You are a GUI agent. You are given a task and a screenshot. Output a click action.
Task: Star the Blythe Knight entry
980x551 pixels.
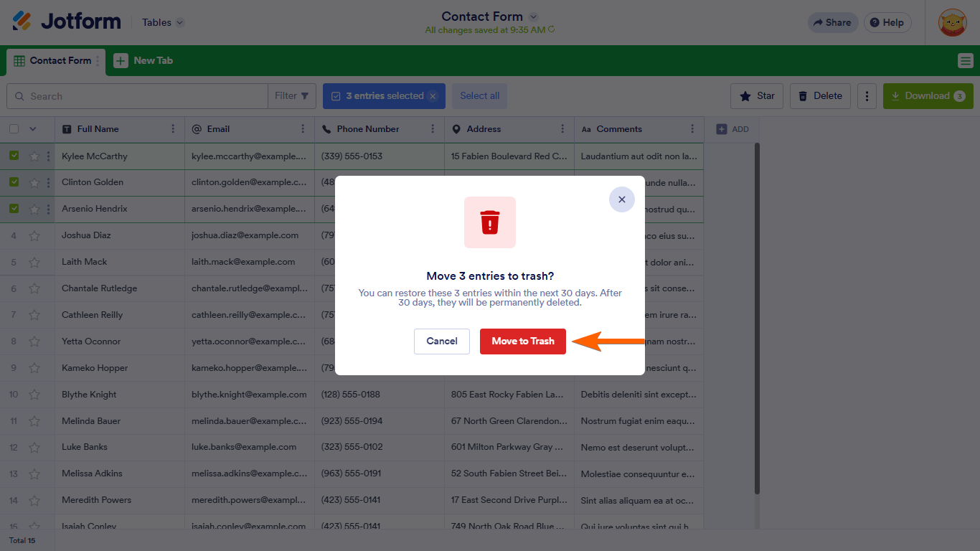coord(34,395)
